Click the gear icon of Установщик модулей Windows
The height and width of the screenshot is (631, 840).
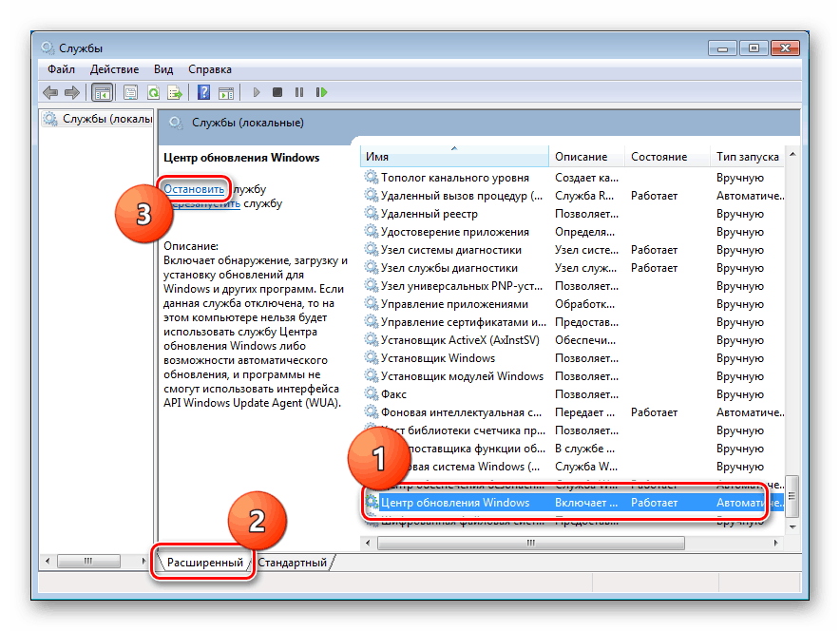[372, 376]
